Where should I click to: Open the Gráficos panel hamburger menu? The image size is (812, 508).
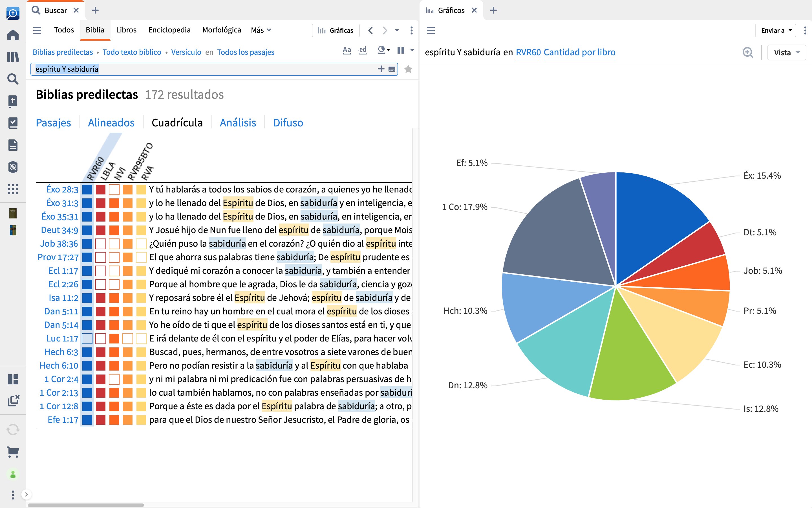pos(431,30)
